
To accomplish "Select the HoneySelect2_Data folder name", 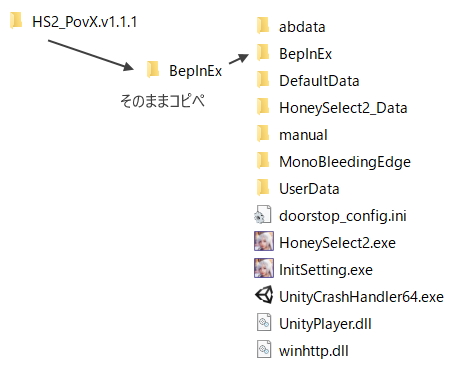I will [x=343, y=108].
